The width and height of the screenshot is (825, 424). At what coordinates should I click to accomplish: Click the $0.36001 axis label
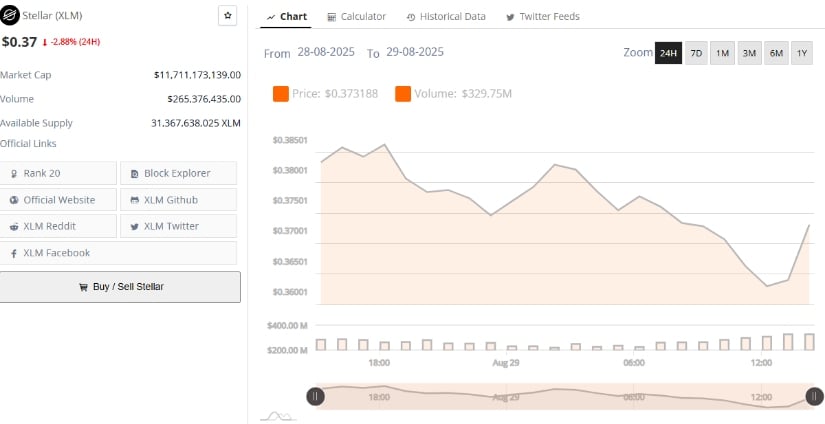[x=290, y=292]
